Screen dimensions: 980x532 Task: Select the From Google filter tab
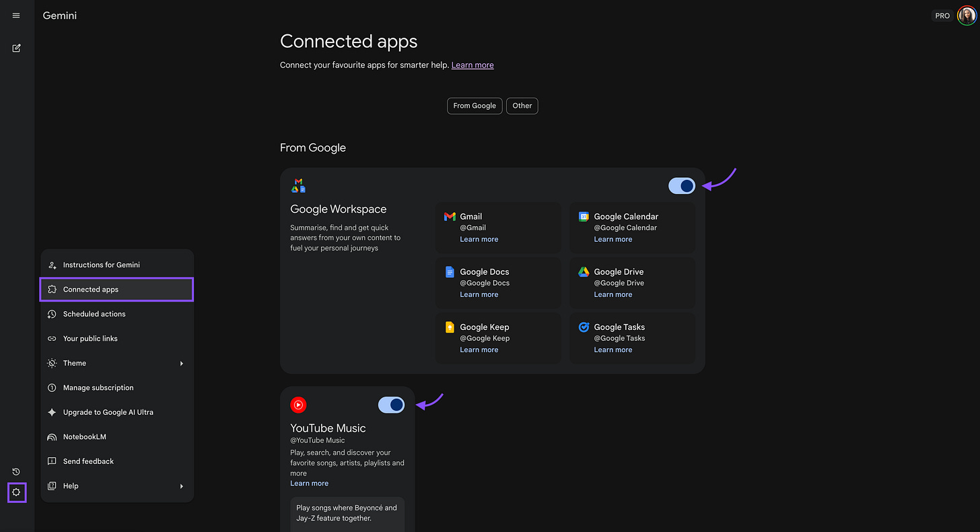tap(474, 106)
